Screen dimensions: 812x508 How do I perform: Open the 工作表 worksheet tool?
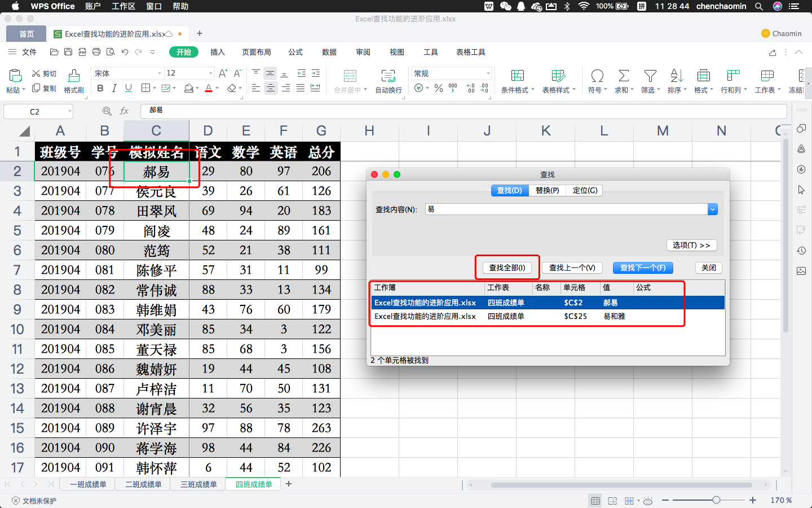click(767, 81)
